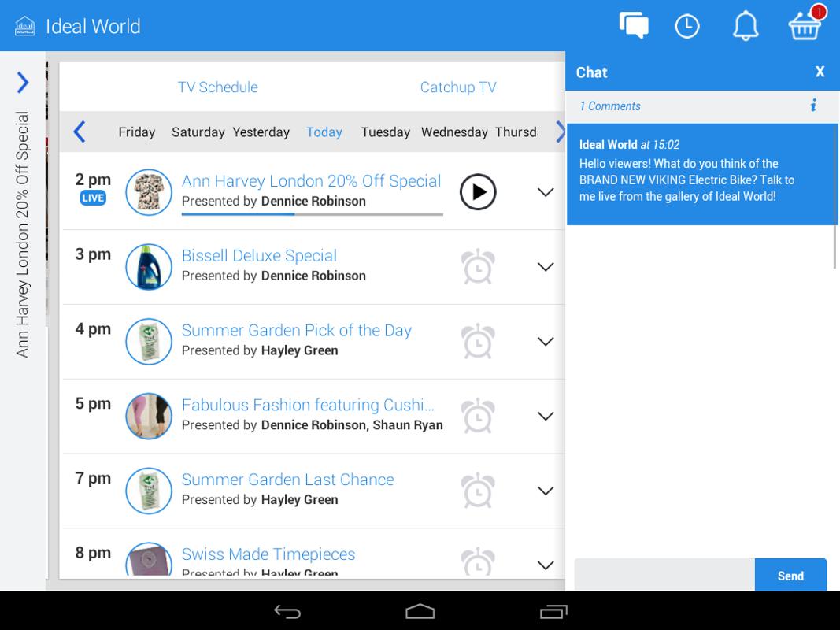Screen dimensions: 840x630
Task: Tap the Swiss Made Timepieces thumbnail
Action: pos(148,559)
